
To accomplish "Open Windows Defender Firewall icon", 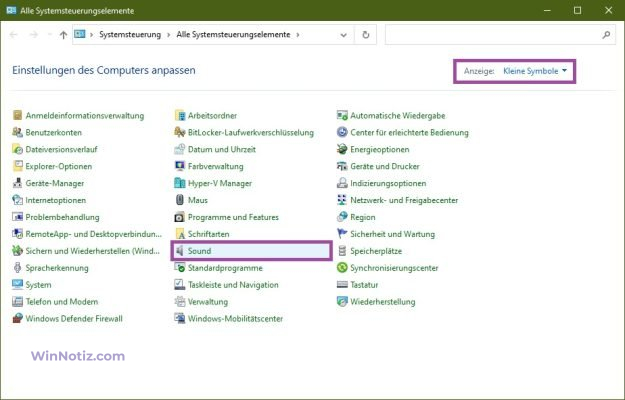I will 18,318.
